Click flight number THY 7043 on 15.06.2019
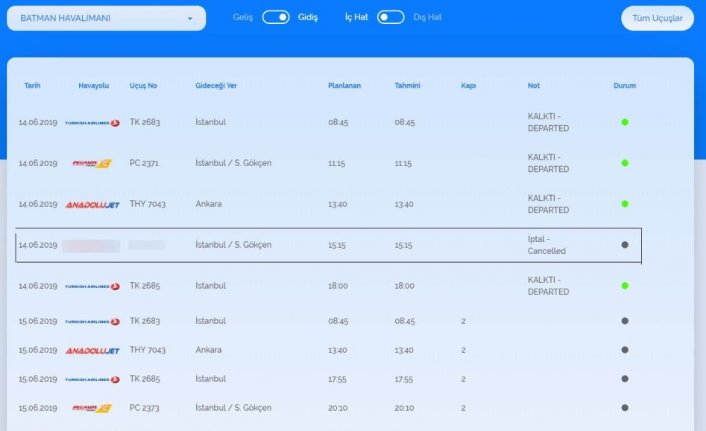The width and height of the screenshot is (706, 431). tap(144, 350)
